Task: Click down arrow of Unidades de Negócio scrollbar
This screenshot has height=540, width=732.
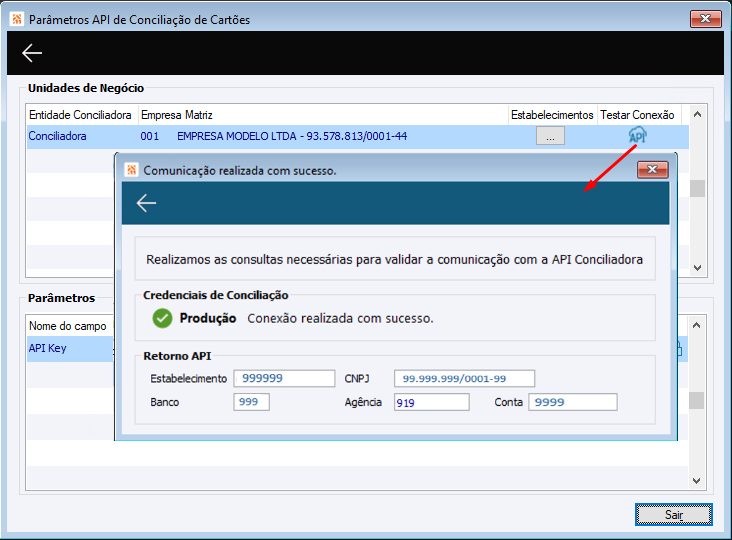Action: point(697,268)
